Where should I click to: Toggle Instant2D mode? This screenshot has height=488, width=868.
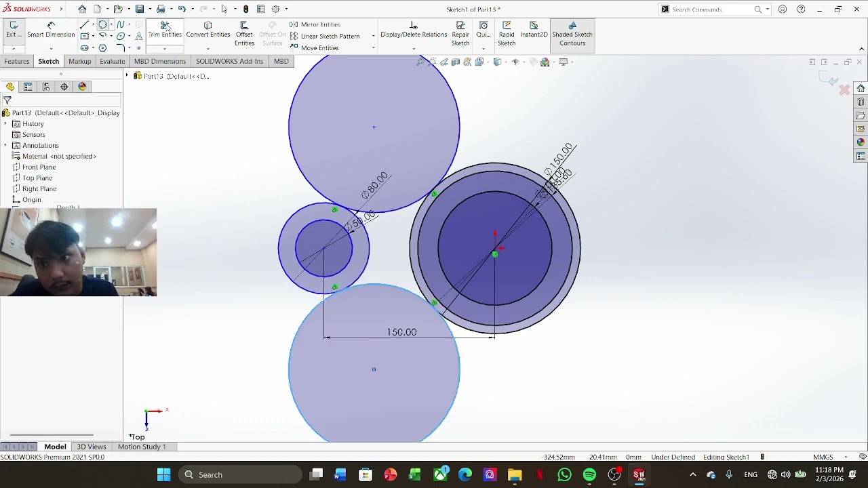tap(534, 30)
